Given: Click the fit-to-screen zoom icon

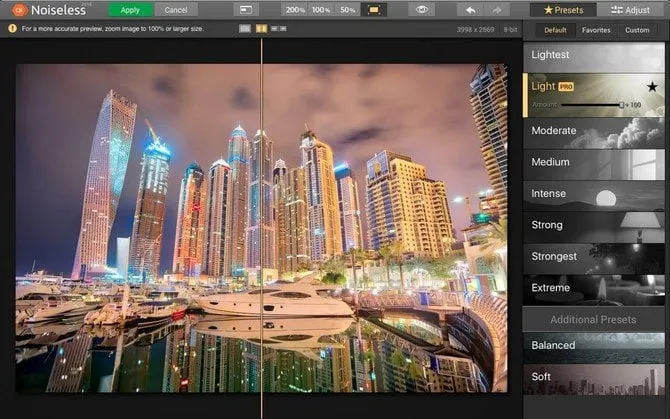Looking at the screenshot, I should [375, 9].
